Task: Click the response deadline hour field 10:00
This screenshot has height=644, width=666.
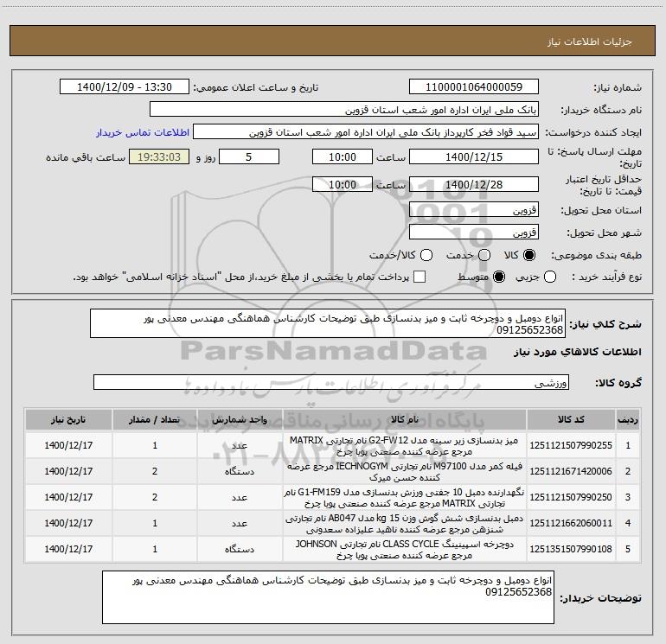Action: [x=343, y=156]
